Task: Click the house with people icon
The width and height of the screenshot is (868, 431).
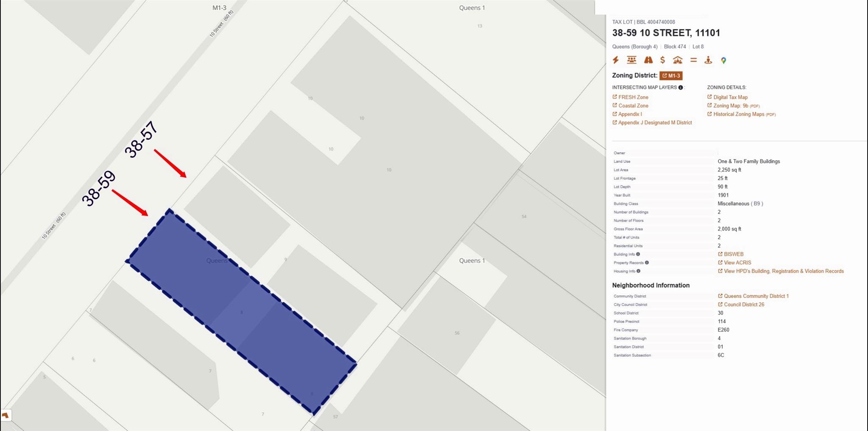Action: (677, 60)
